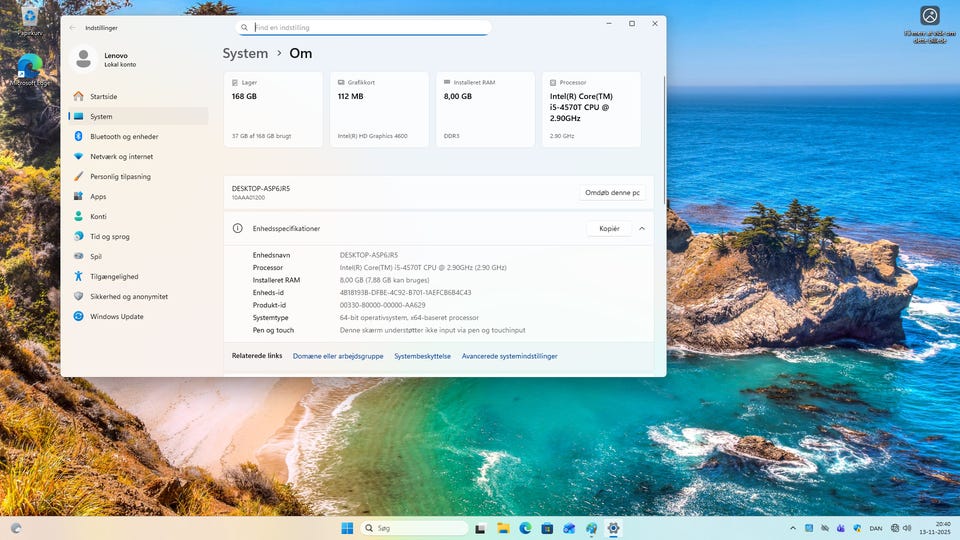The height and width of the screenshot is (540, 960).
Task: Open the Lager storage info card
Action: [x=274, y=109]
